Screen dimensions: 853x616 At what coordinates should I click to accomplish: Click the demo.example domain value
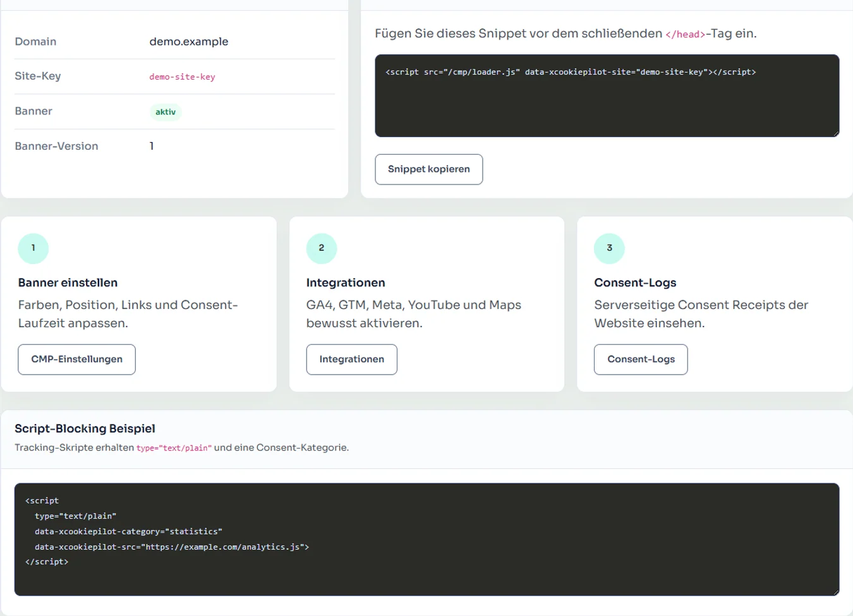click(189, 42)
